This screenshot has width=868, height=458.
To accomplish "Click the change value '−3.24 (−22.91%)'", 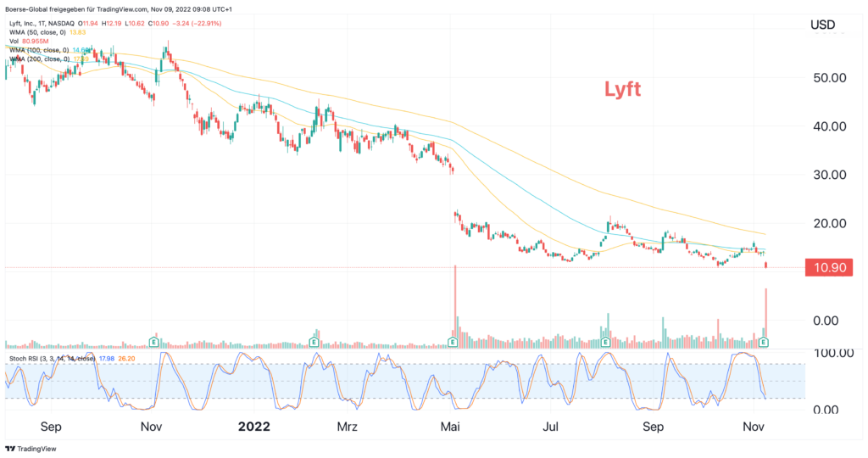I will 197,24.
